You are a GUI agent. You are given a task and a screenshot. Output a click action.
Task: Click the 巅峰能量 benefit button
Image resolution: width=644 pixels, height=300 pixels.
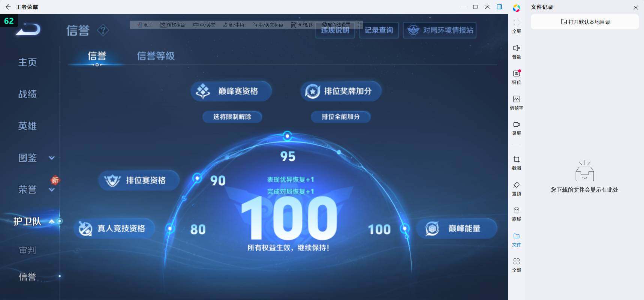457,228
